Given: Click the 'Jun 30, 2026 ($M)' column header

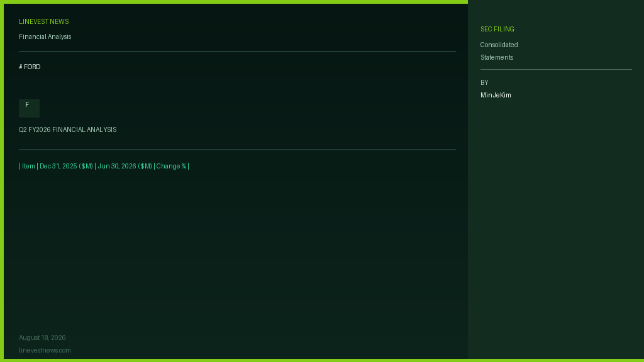Looking at the screenshot, I should 125,166.
